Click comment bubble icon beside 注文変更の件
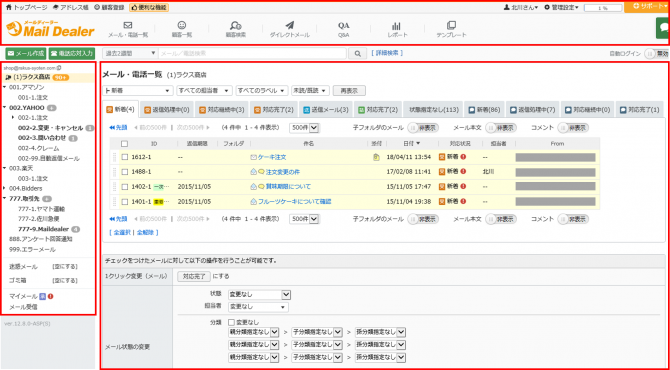The image size is (670, 370). (x=261, y=172)
